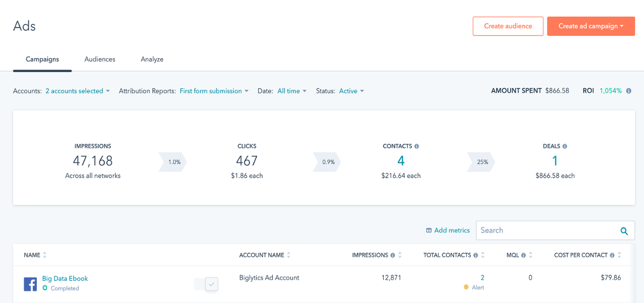Open the Date filter dropdown

[x=292, y=91]
